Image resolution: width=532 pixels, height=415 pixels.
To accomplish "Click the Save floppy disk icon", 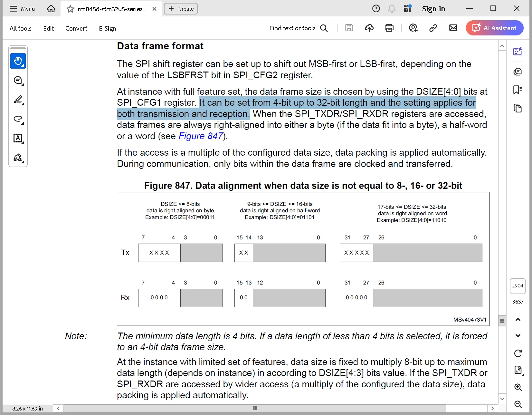I will point(349,28).
